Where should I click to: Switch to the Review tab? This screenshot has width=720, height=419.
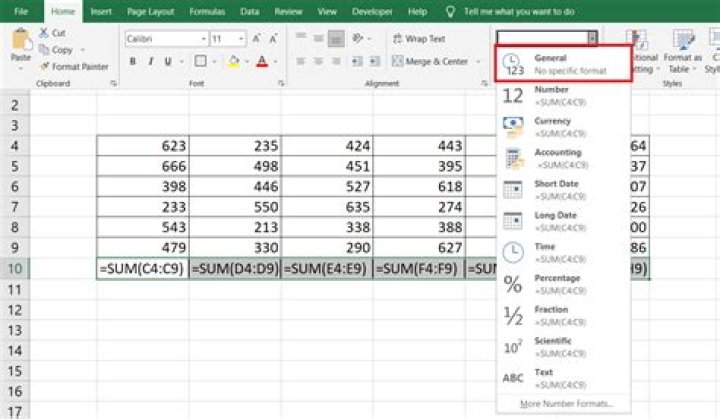point(288,11)
